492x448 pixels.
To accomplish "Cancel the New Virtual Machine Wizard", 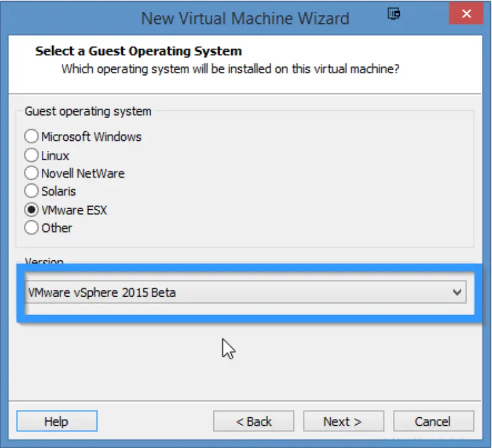I will 433,421.
